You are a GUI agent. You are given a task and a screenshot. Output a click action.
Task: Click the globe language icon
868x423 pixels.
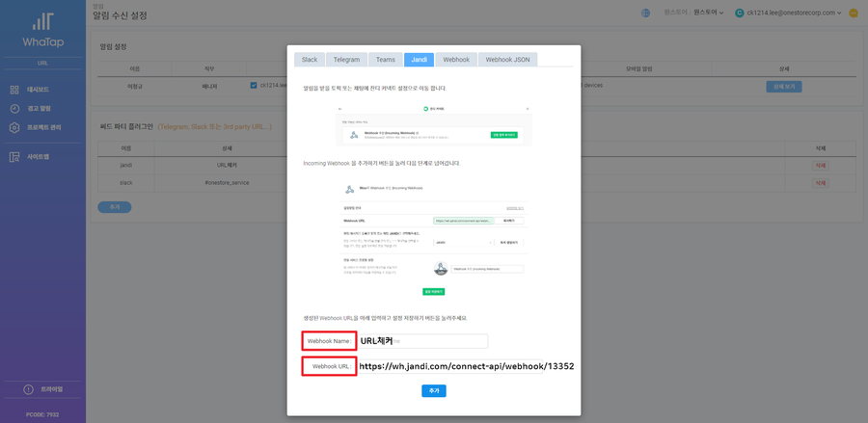[x=645, y=13]
